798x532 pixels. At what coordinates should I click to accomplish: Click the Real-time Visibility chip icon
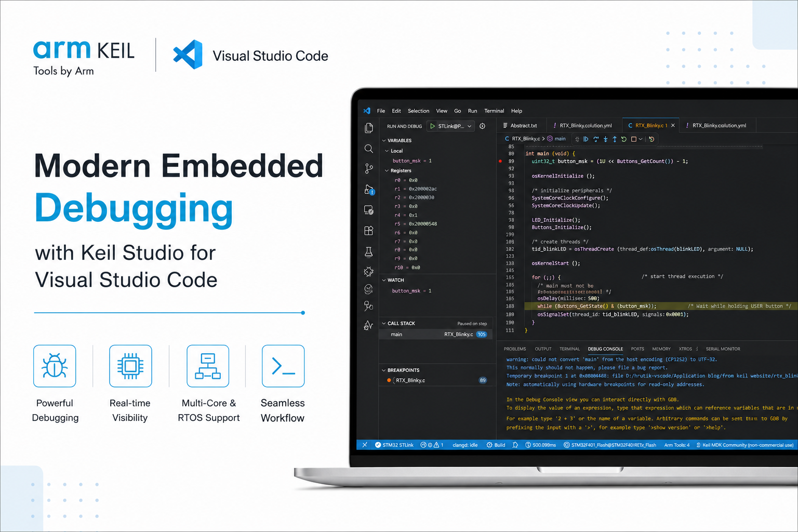point(130,366)
